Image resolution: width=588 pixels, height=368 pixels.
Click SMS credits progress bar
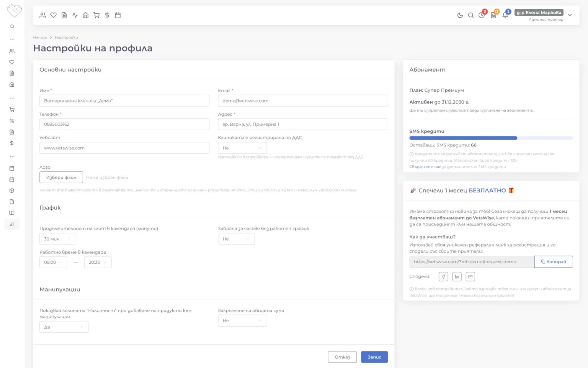pos(491,138)
